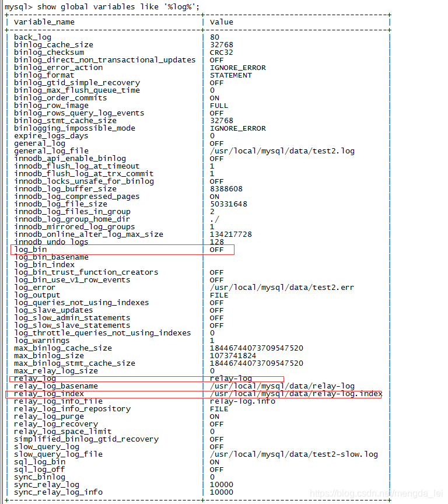Click the ON value of sql_log_bin
This screenshot has width=448, height=504.
214,462
